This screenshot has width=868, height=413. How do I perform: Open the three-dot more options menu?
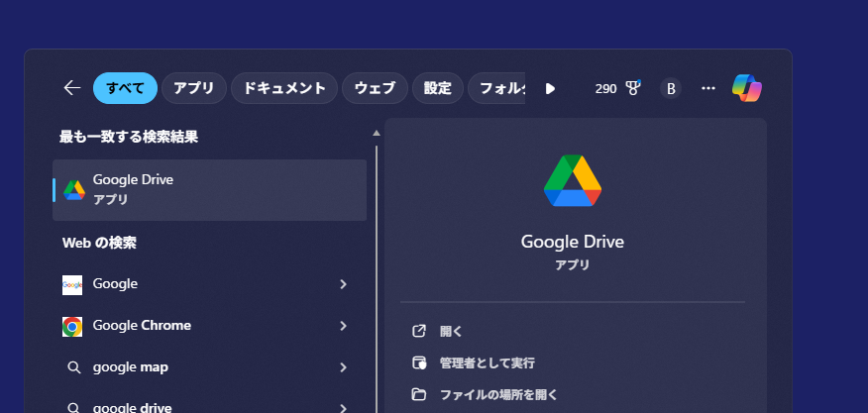point(708,88)
